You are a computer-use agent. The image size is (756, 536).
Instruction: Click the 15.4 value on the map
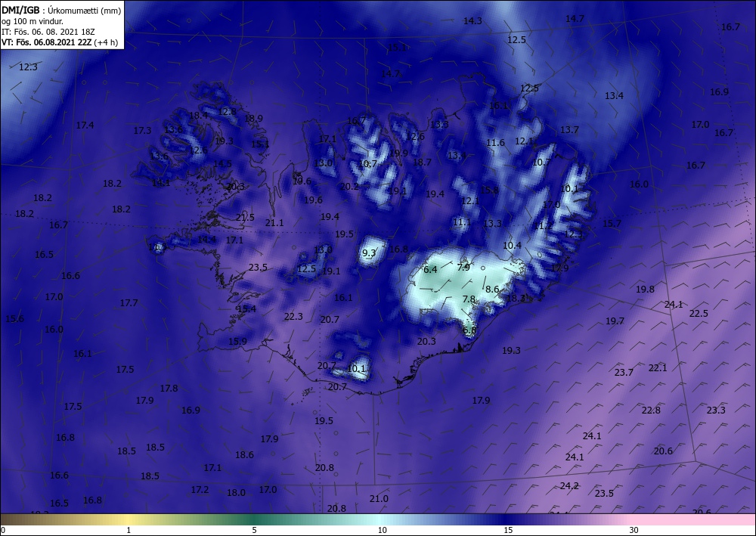coord(246,309)
